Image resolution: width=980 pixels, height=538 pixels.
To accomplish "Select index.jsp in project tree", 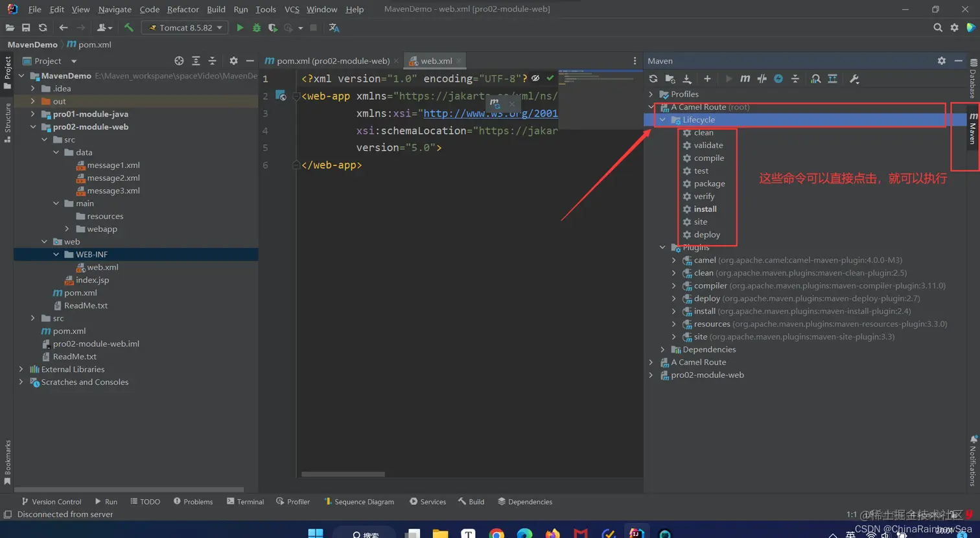I will click(92, 280).
